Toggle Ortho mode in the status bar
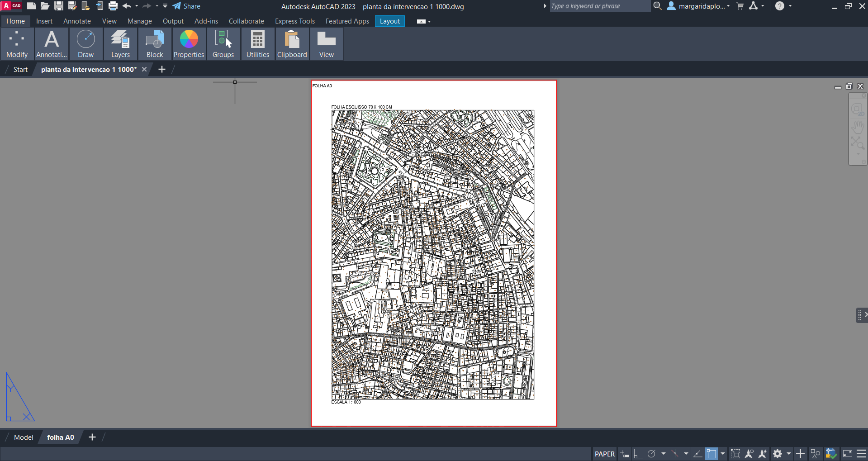Screen dimensions: 868x461 [x=638, y=454]
